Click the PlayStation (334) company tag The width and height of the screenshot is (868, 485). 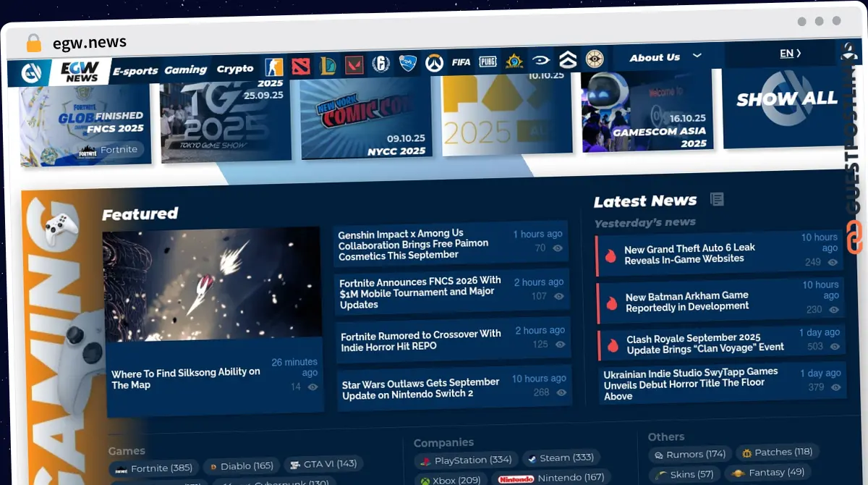pyautogui.click(x=465, y=460)
